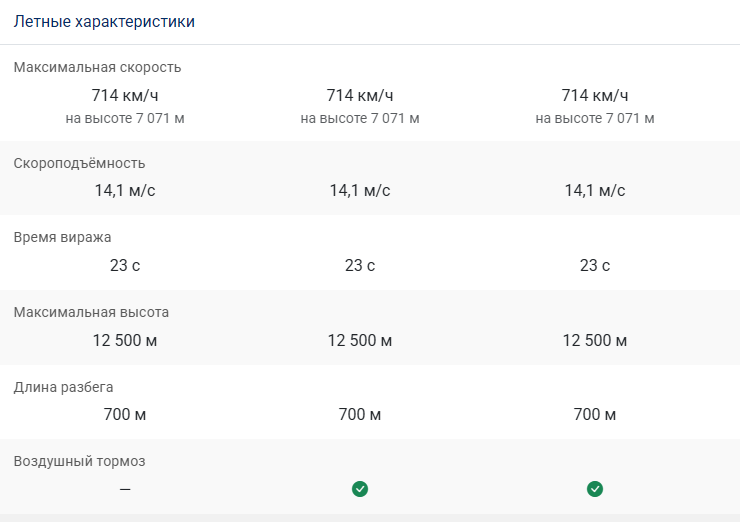
Task: Click 12 500 м in the first column
Action: coord(125,340)
